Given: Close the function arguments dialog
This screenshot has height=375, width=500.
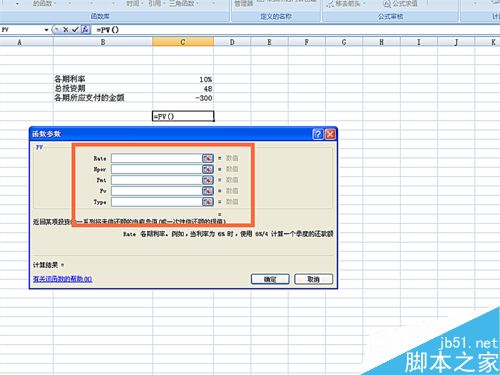Looking at the screenshot, I should [330, 134].
